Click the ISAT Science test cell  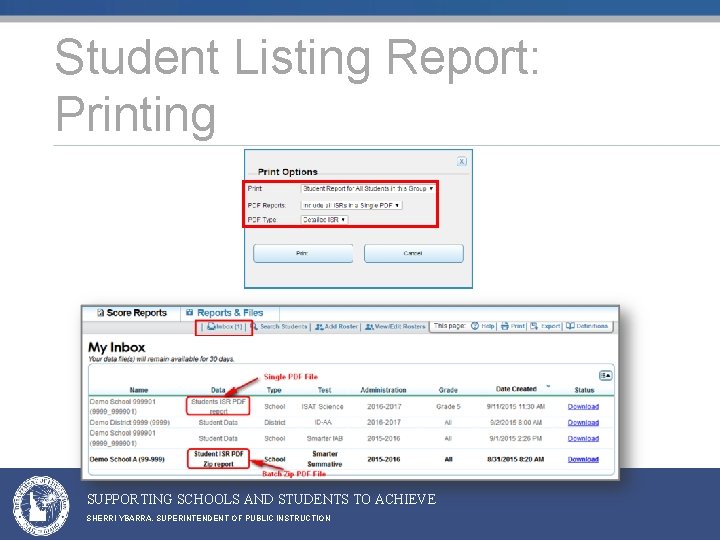tap(322, 407)
